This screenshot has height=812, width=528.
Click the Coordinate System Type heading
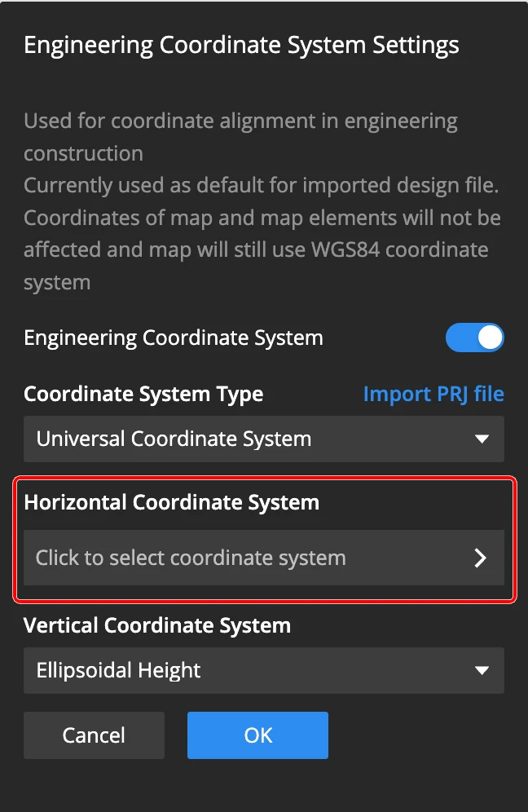(x=143, y=394)
